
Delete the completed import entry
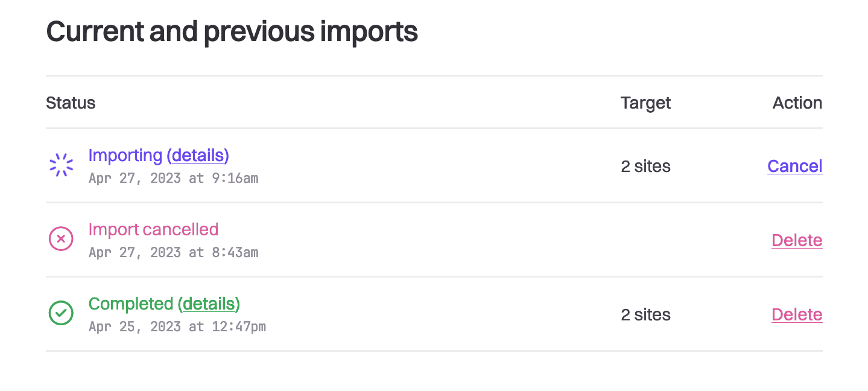coord(797,314)
